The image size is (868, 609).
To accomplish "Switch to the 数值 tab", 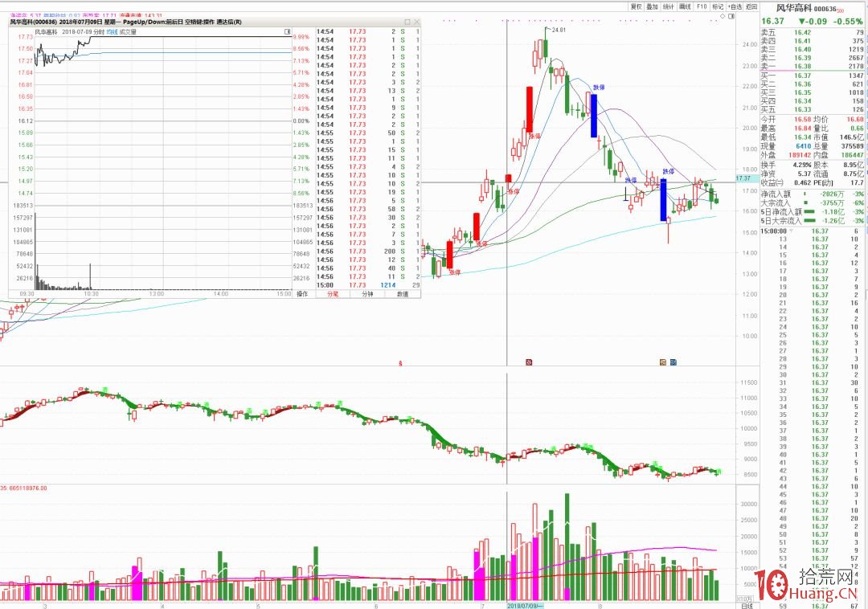I will 403,294.
